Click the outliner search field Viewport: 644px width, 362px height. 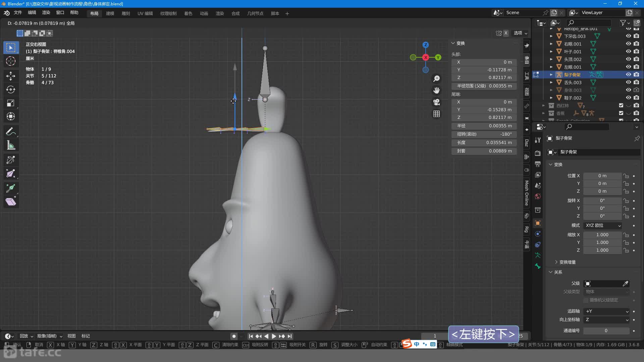pyautogui.click(x=589, y=22)
